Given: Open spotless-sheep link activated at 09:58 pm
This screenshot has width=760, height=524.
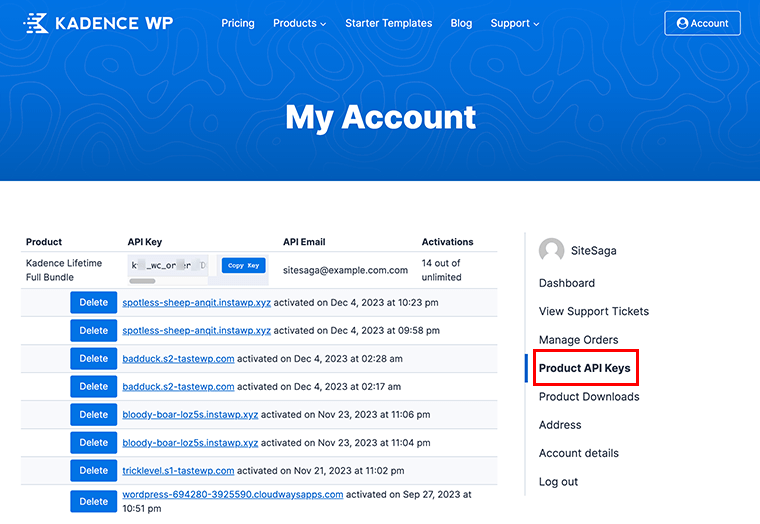Looking at the screenshot, I should (x=196, y=331).
